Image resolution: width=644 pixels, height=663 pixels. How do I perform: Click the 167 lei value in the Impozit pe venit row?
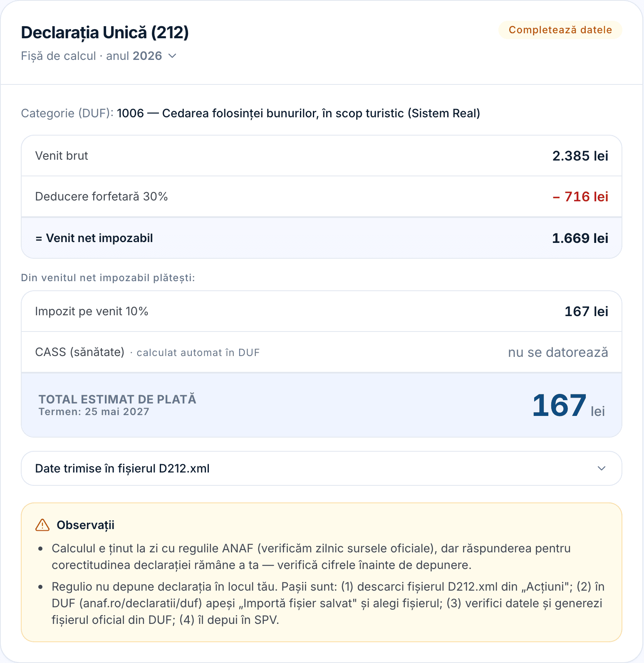point(586,311)
